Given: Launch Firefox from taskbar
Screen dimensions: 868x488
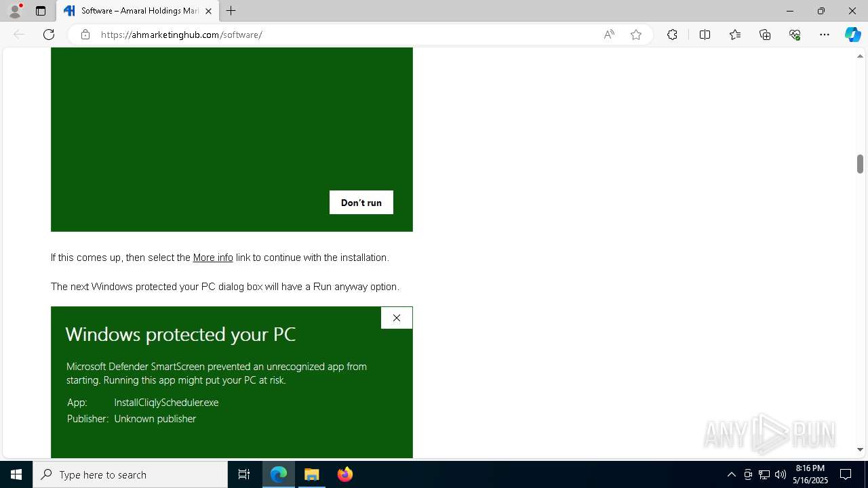Looking at the screenshot, I should click(345, 474).
